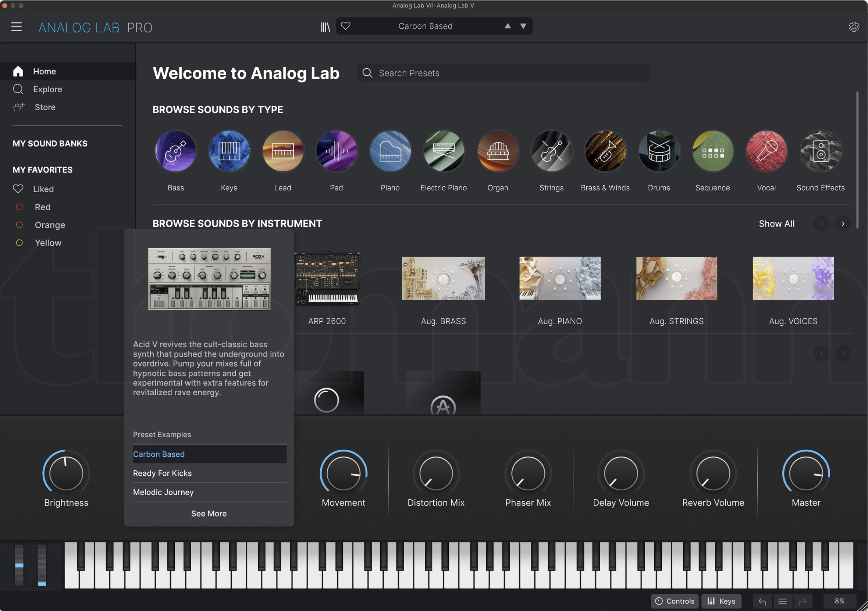This screenshot has height=611, width=868.
Task: Open the Electric Piano sound category
Action: [x=444, y=151]
